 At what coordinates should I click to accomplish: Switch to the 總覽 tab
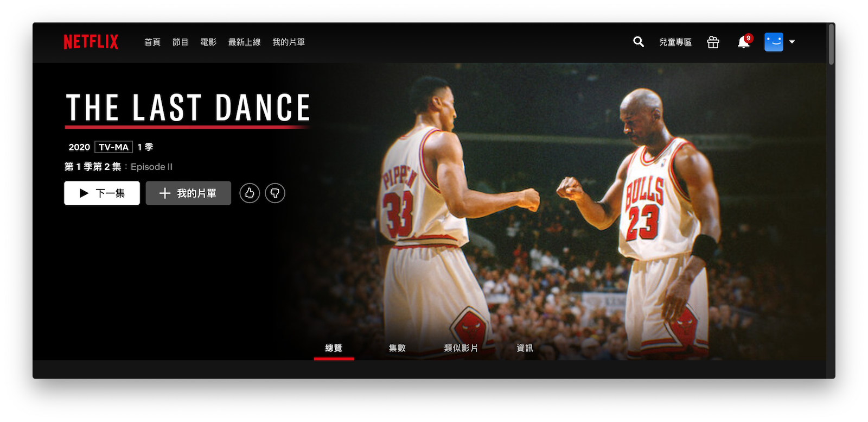(x=334, y=348)
